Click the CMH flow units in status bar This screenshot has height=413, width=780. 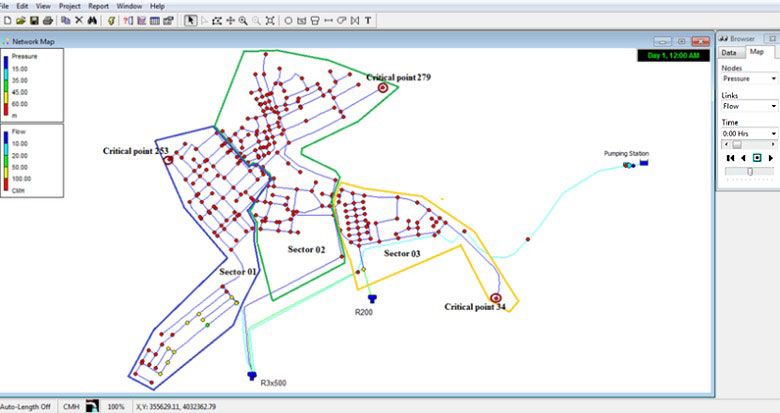[x=71, y=407]
